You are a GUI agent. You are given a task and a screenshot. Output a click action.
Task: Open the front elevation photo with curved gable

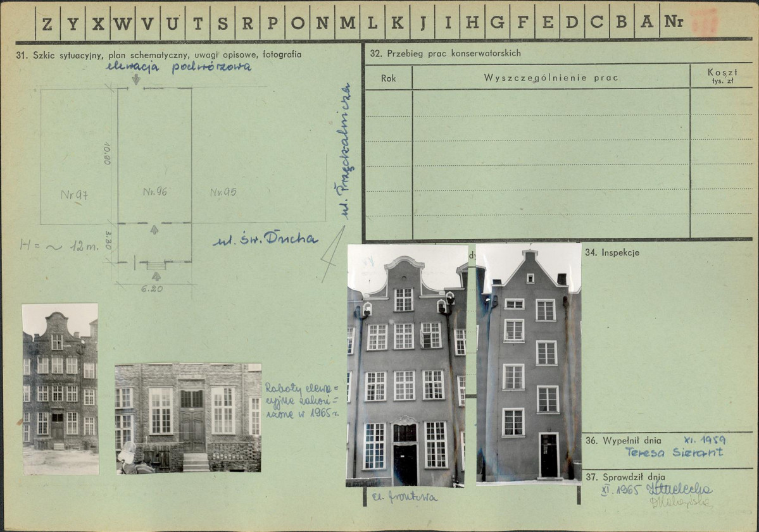(406, 366)
